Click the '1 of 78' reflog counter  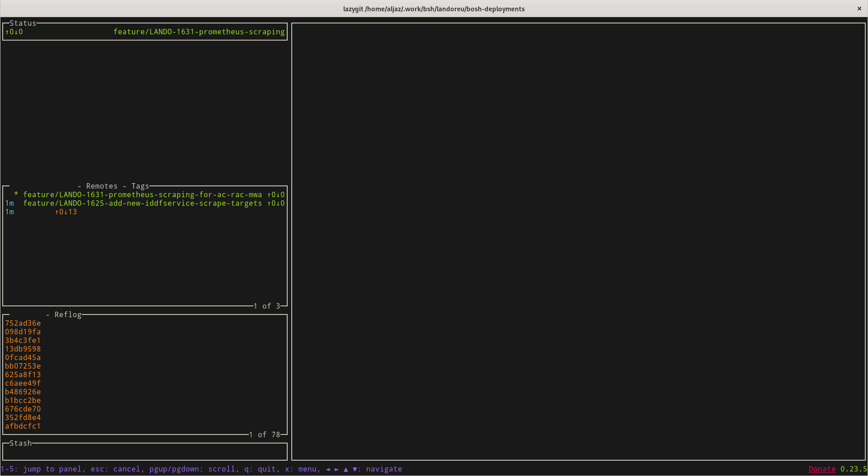tap(265, 434)
